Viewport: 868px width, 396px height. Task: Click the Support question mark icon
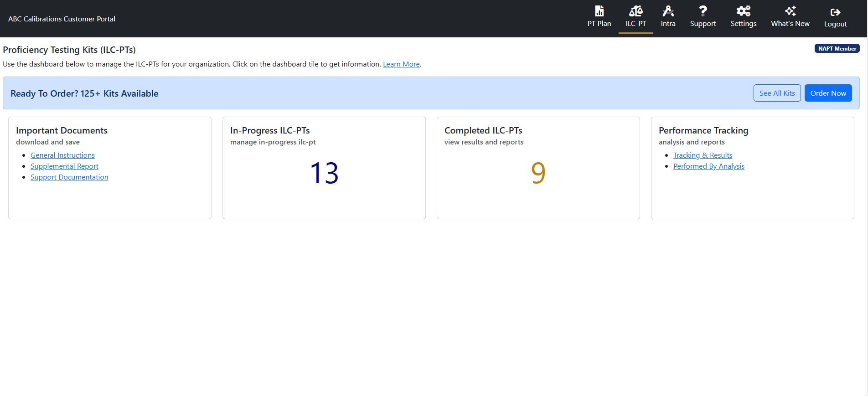pos(703,11)
